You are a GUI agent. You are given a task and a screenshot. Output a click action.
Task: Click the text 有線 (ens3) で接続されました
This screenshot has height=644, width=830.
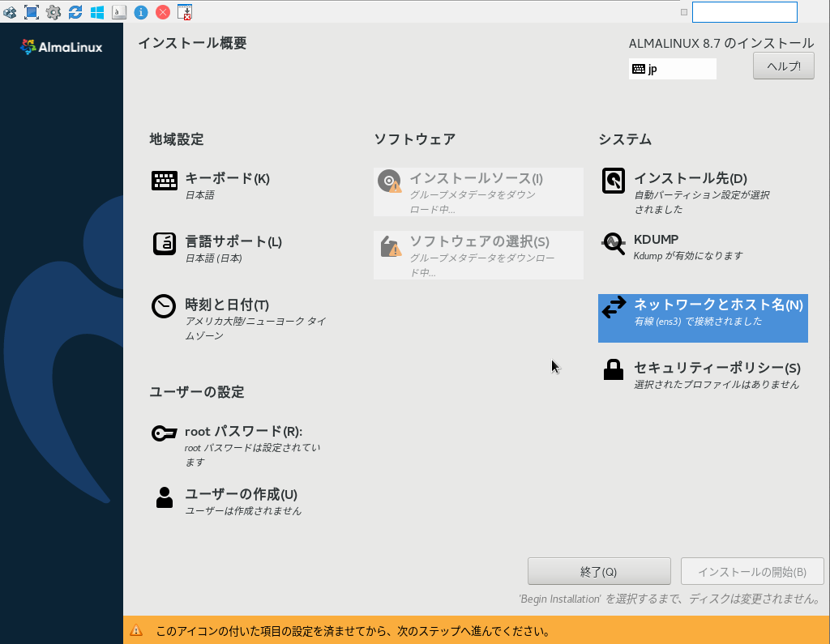pos(698,322)
